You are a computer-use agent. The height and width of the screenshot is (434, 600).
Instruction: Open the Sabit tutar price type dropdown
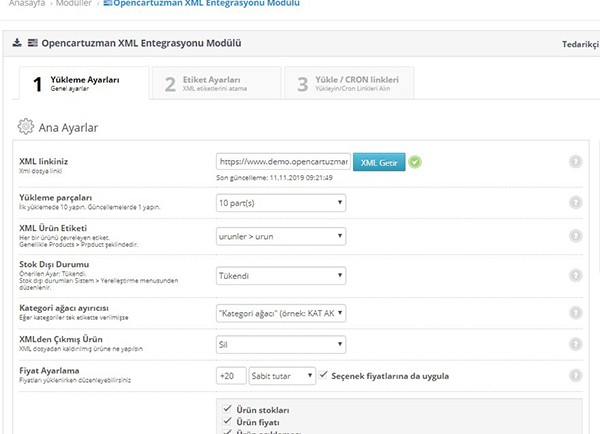[282, 376]
